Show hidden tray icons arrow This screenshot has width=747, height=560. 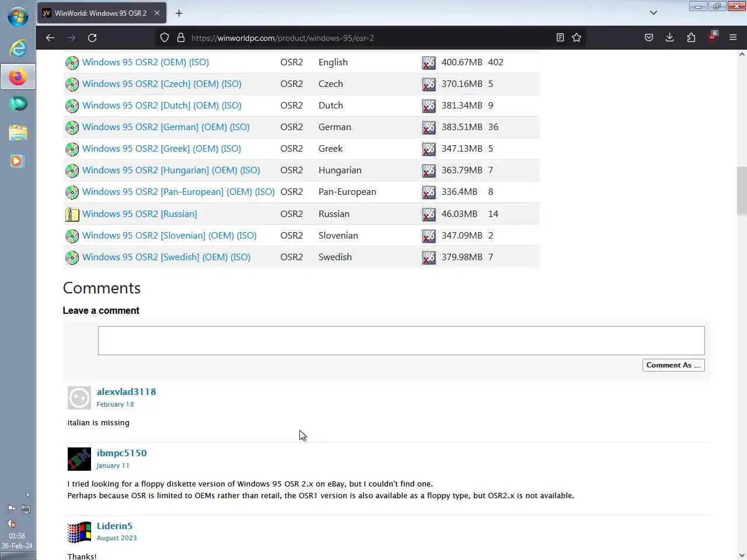27,495
